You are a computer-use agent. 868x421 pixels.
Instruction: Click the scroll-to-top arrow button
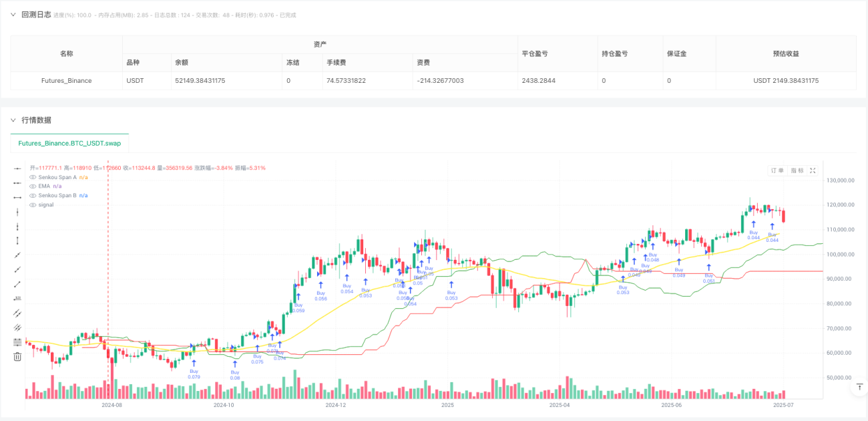tap(859, 388)
